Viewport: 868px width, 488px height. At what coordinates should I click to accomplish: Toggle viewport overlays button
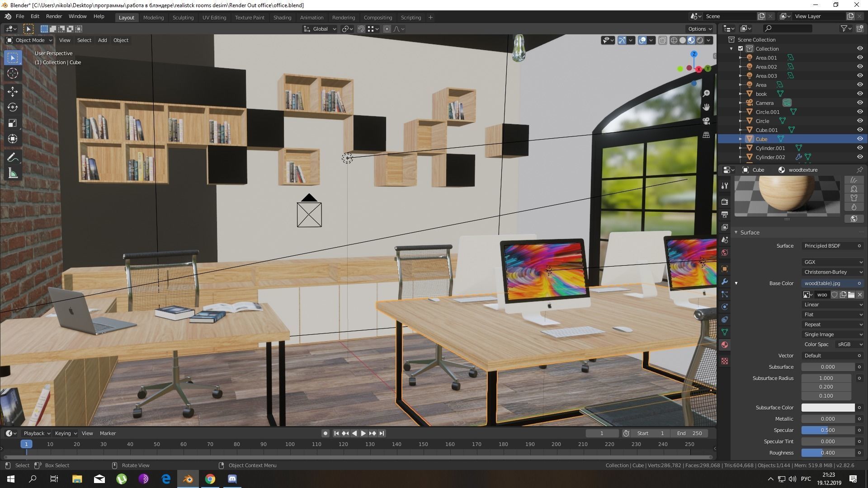click(642, 40)
